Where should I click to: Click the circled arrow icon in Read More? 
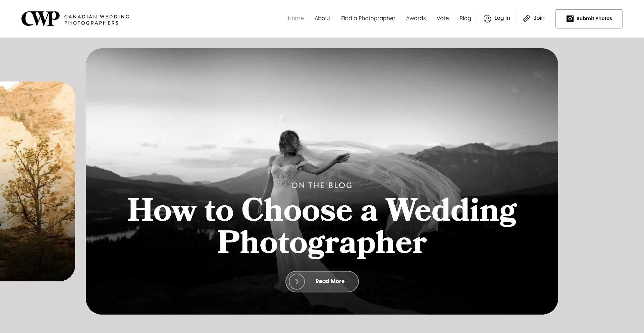(297, 281)
